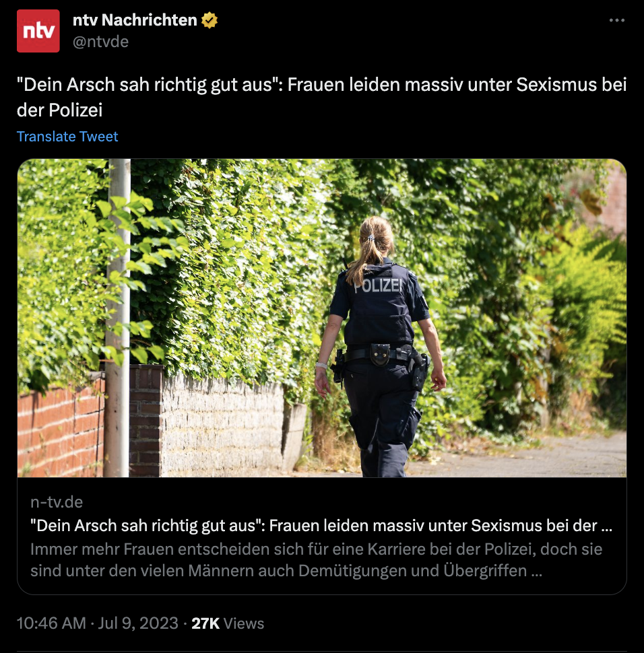Visit the @ntvde handle
The width and height of the screenshot is (644, 653).
[100, 42]
